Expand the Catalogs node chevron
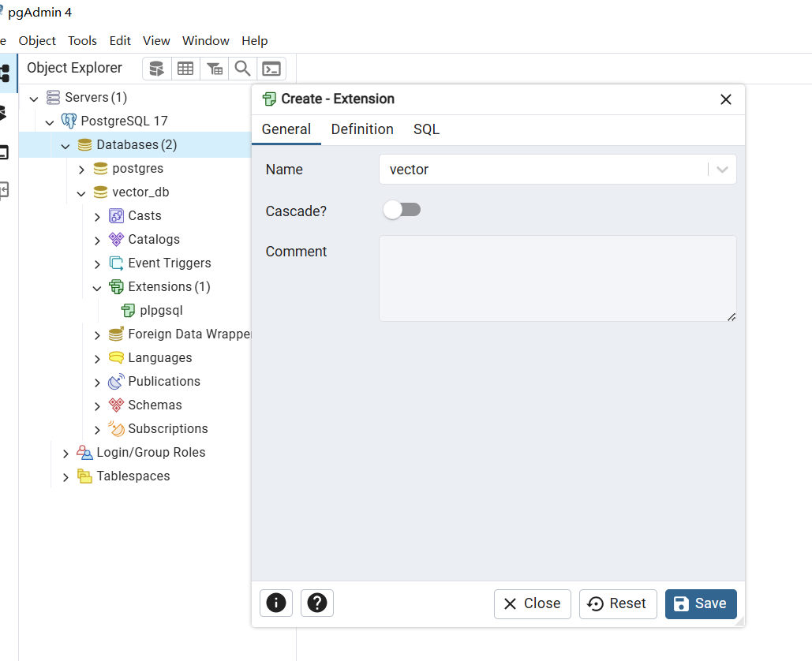Screen dimensions: 812x661 [97, 240]
